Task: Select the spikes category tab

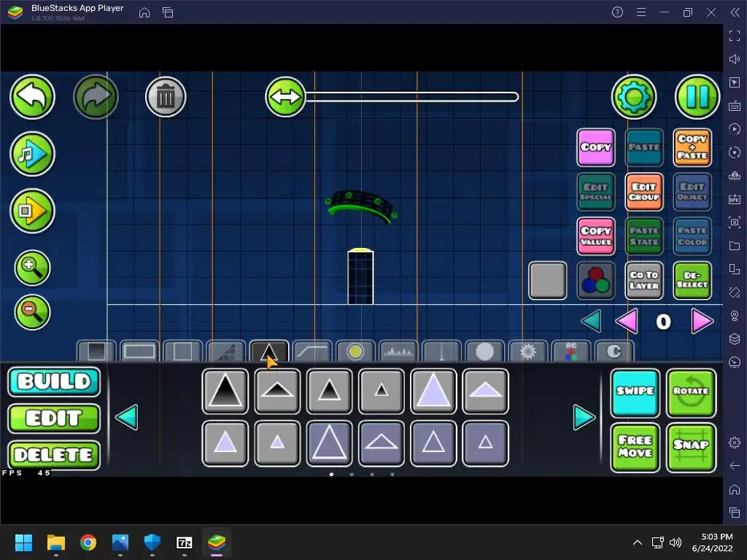Action: coord(268,351)
